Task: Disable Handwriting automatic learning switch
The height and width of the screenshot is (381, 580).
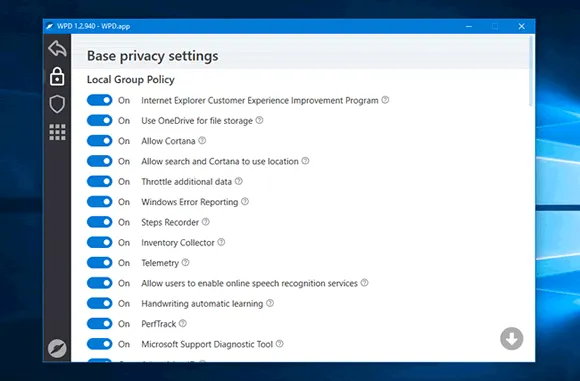Action: coord(100,304)
